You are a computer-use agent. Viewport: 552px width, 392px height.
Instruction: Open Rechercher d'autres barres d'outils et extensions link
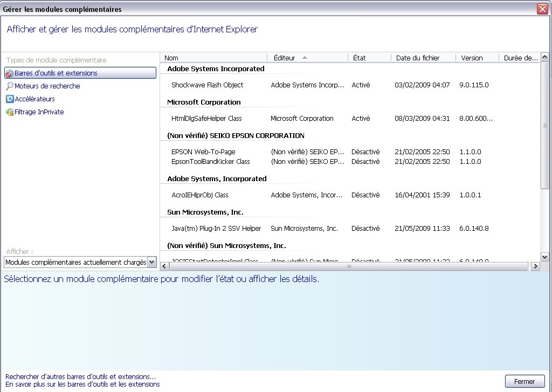coord(80,376)
